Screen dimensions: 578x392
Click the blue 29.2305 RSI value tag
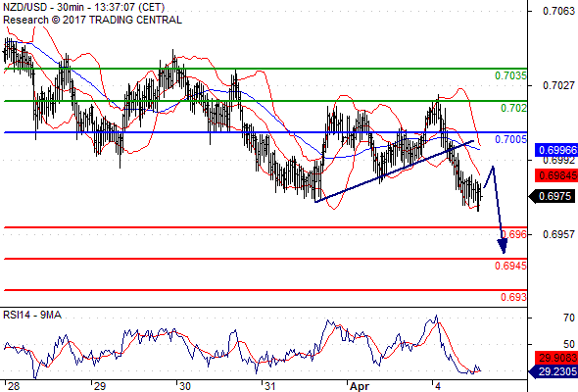(x=553, y=371)
